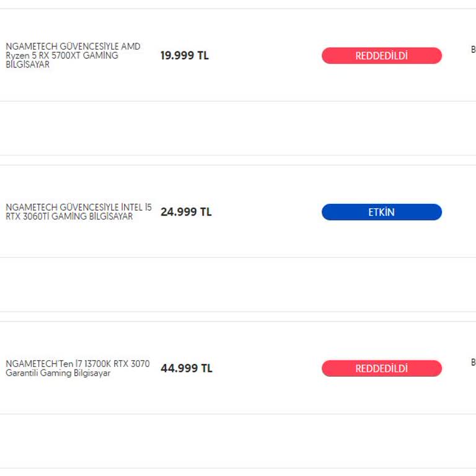Click the blue ETKİN status badge
This screenshot has width=476, height=476.
[381, 212]
